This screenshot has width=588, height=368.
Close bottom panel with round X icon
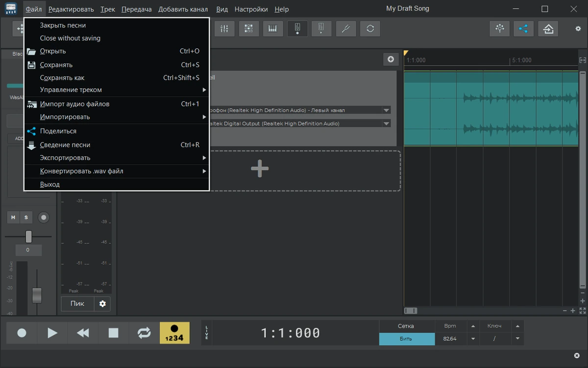click(x=577, y=355)
